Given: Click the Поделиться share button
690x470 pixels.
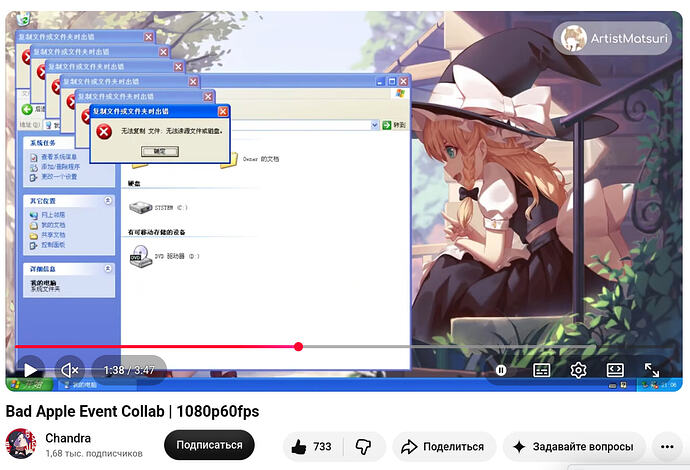Looking at the screenshot, I should click(444, 447).
